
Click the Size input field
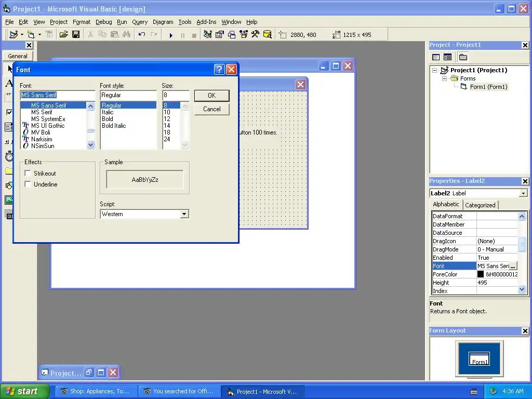click(176, 95)
